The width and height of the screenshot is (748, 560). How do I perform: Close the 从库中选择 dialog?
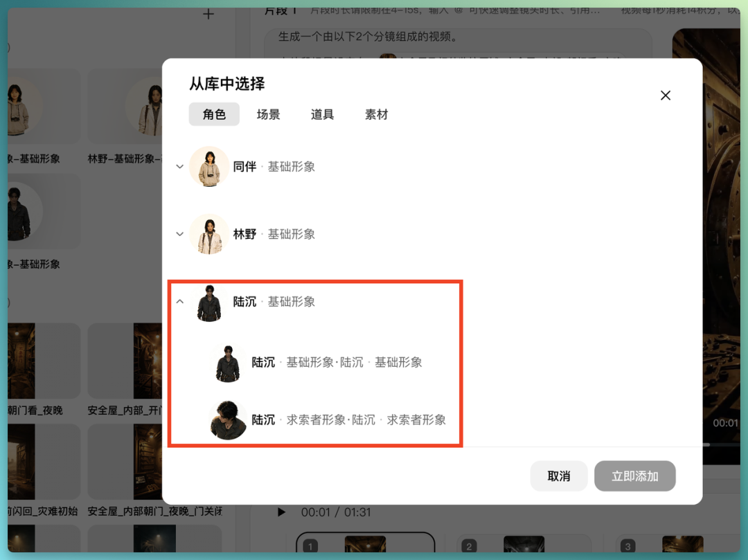click(666, 96)
